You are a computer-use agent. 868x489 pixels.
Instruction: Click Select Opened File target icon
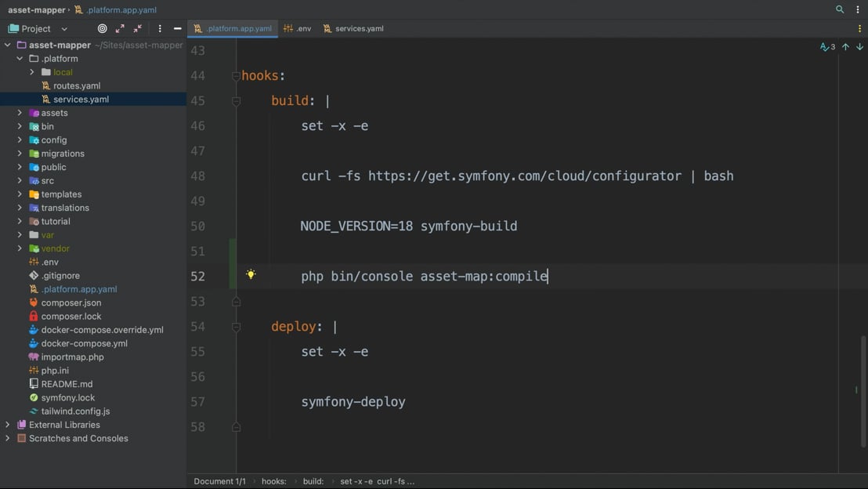pos(103,28)
